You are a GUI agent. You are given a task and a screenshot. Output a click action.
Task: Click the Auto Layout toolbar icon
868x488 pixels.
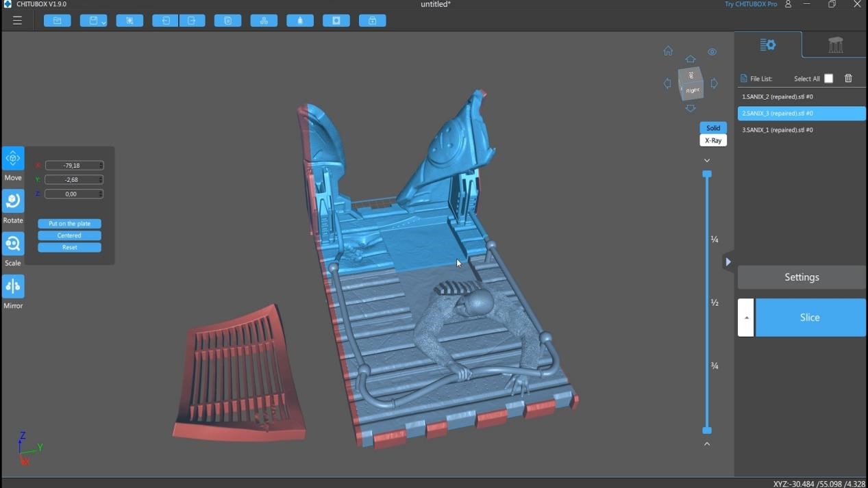click(x=264, y=21)
